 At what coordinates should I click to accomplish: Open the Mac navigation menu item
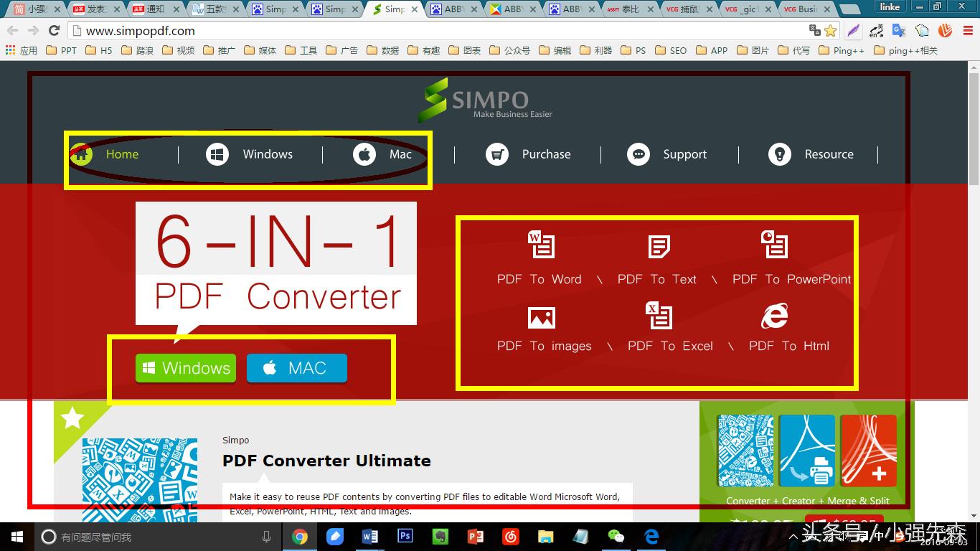coord(400,154)
